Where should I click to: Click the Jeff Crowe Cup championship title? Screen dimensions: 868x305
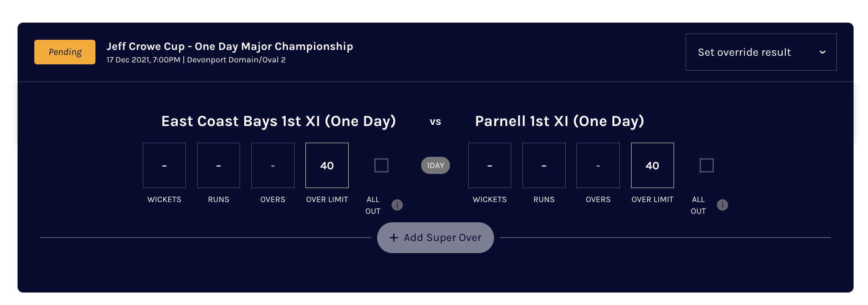tap(229, 46)
